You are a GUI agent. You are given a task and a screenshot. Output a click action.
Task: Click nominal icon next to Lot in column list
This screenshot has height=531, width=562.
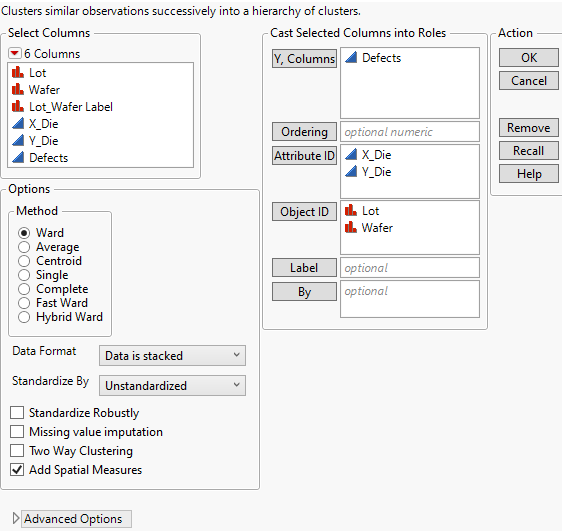pos(18,72)
